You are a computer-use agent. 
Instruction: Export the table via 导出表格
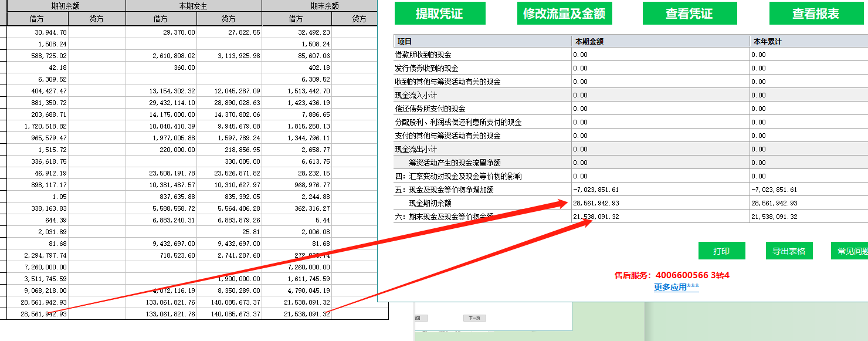pyautogui.click(x=789, y=251)
